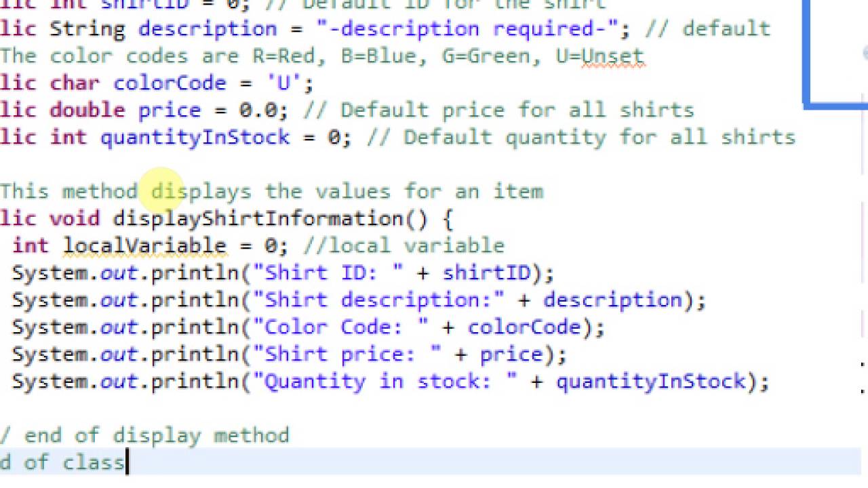Screen dimensions: 868x488
Task: Click the 'String' type keyword
Action: (87, 29)
